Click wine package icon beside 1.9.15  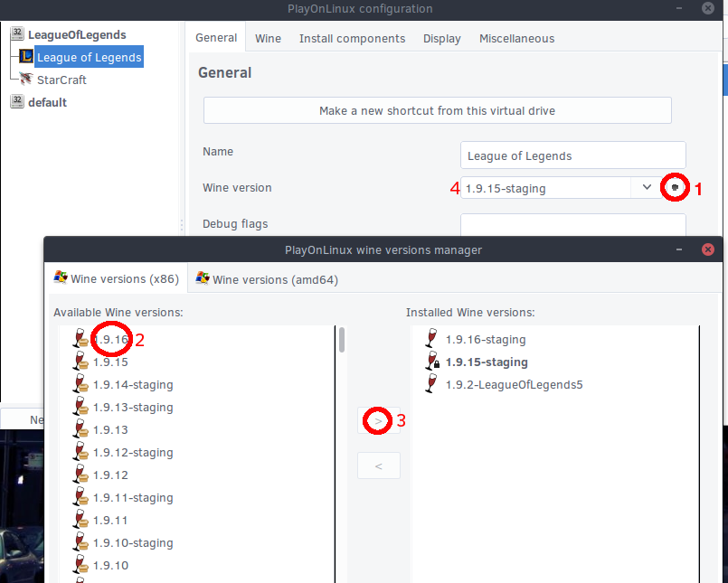click(x=80, y=361)
